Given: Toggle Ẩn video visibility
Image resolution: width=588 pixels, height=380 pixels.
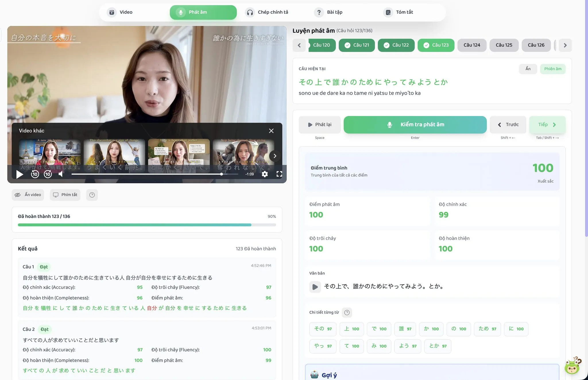Looking at the screenshot, I should (x=28, y=195).
